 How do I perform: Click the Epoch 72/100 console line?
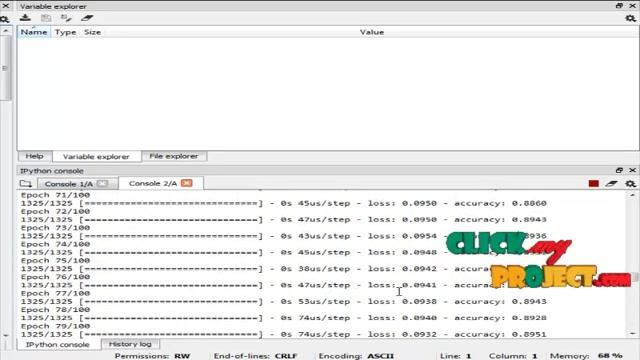(56, 211)
